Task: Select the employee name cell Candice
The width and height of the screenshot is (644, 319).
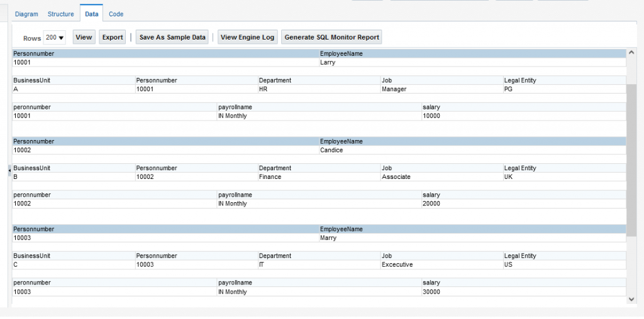Action: (331, 151)
